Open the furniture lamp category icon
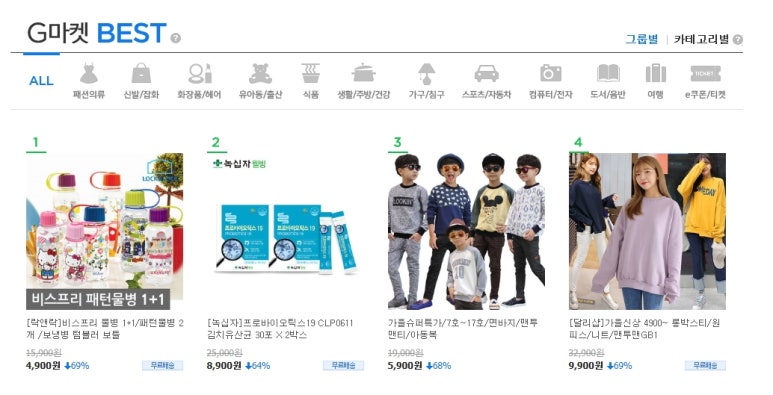 (426, 74)
